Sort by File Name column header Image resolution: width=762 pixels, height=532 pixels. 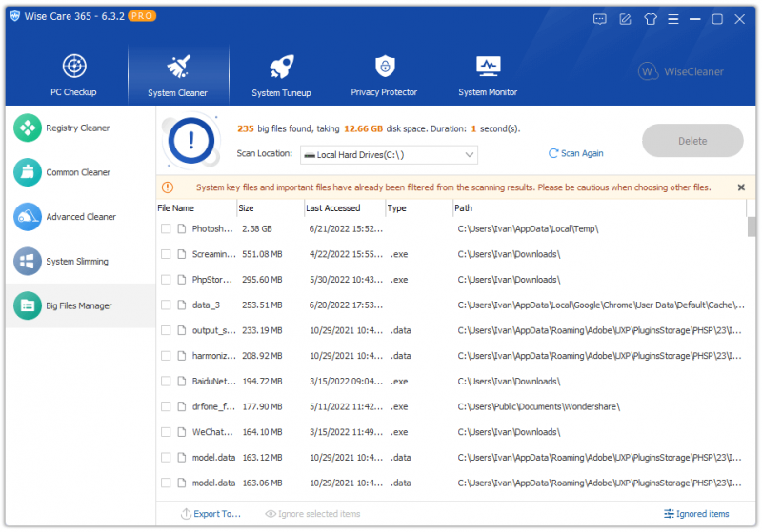click(196, 208)
